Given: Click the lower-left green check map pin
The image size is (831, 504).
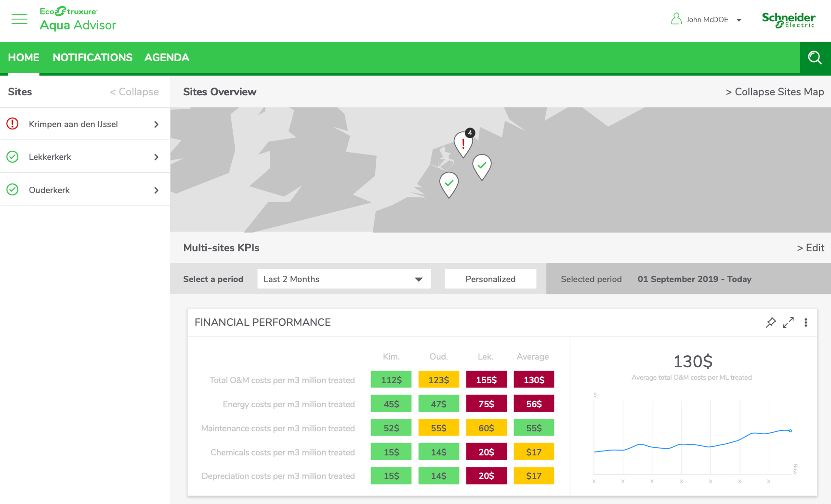Looking at the screenshot, I should 449,185.
